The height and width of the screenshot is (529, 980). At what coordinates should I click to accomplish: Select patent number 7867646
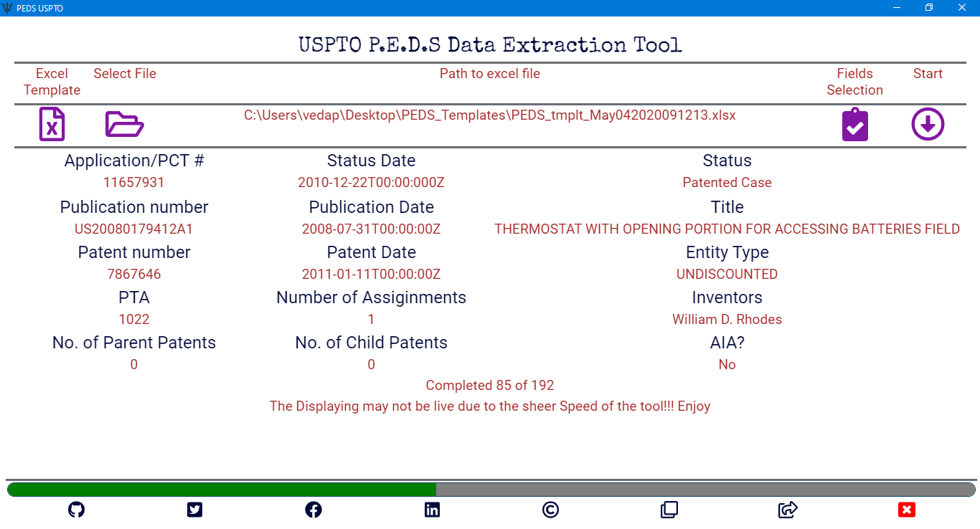[134, 275]
